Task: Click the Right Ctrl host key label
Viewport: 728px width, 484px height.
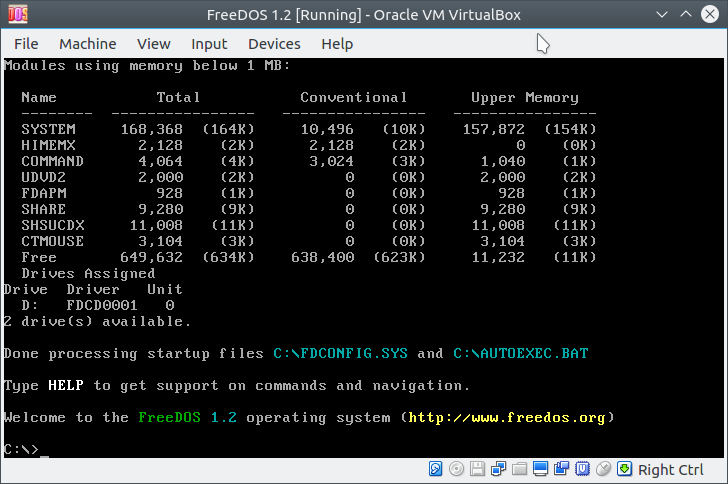Action: click(x=671, y=470)
